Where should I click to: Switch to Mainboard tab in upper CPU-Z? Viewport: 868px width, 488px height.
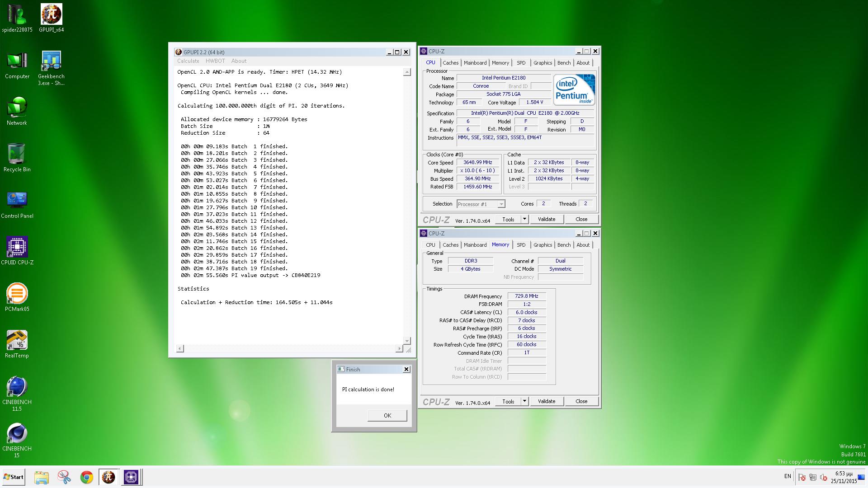(475, 63)
